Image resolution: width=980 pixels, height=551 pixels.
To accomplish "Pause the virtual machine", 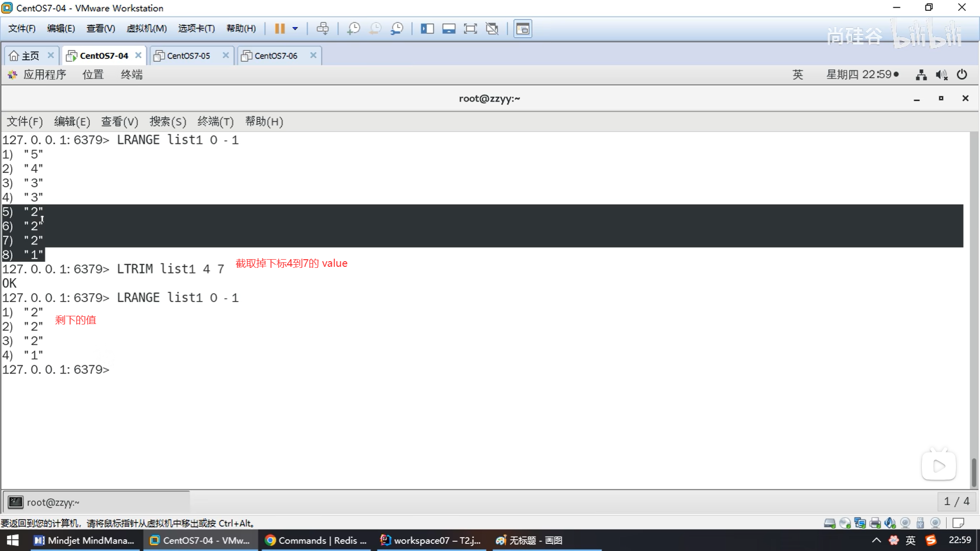I will [x=280, y=29].
